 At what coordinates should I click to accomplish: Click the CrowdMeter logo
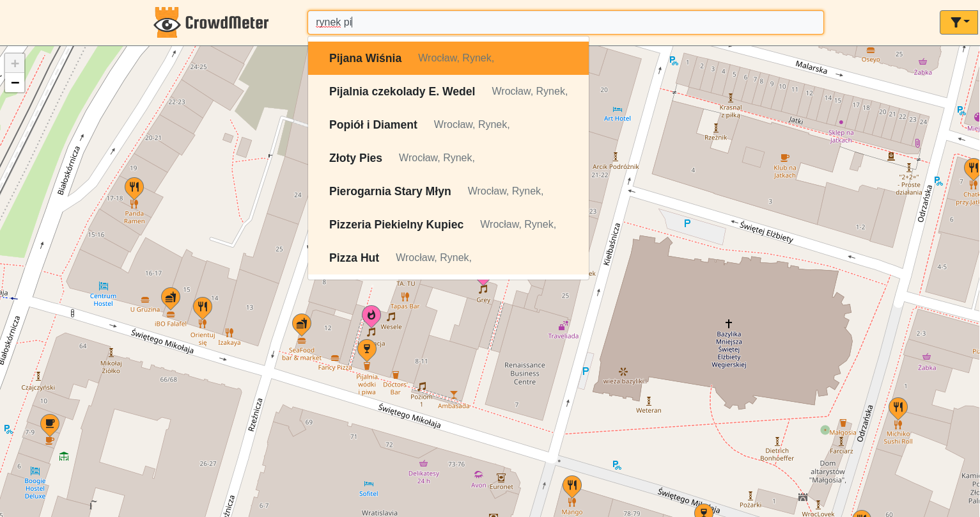(x=212, y=22)
